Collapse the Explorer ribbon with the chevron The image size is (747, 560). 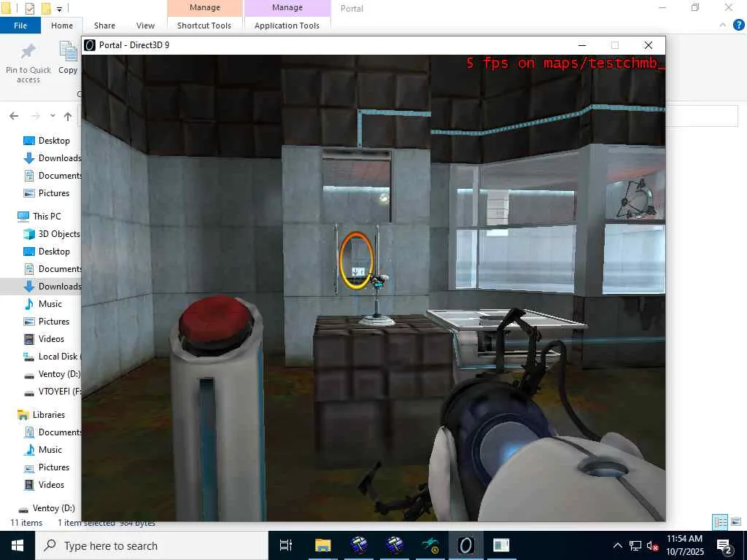click(723, 26)
